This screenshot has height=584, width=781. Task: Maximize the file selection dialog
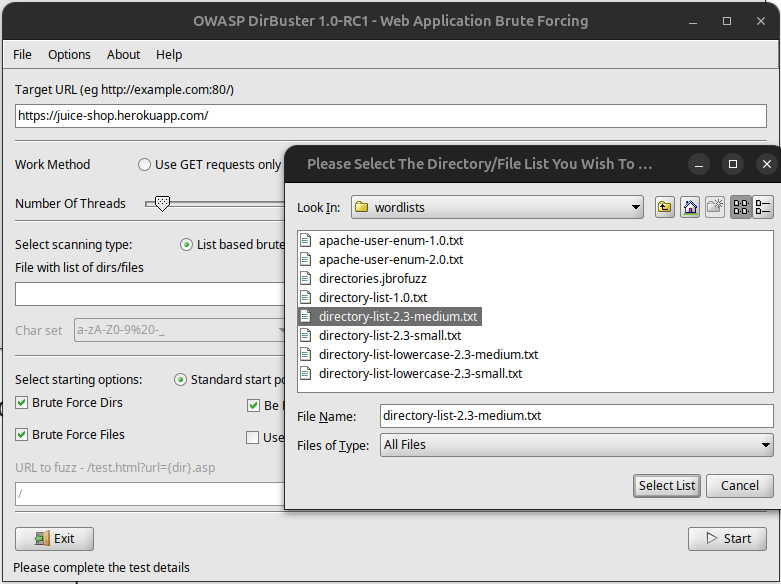pos(733,164)
